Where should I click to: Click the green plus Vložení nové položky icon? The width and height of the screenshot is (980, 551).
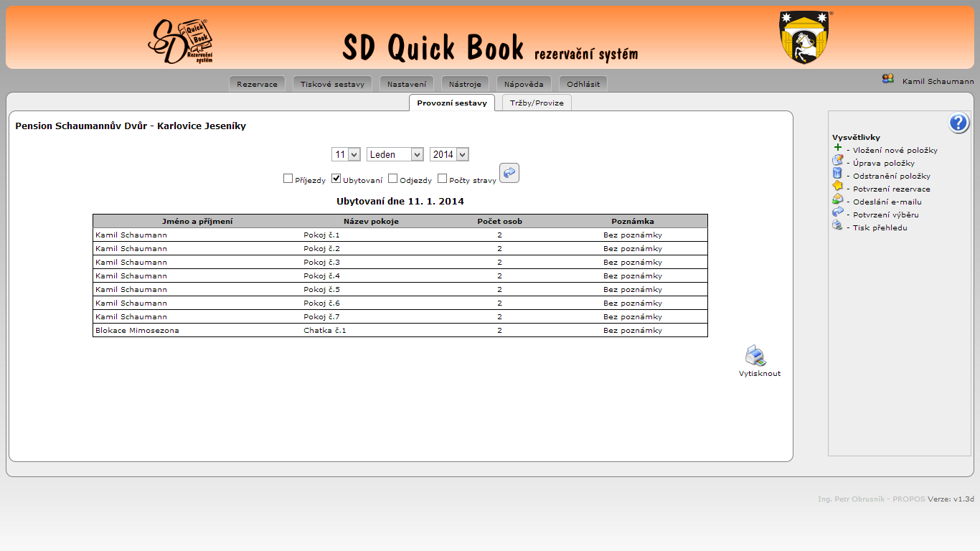(x=837, y=148)
